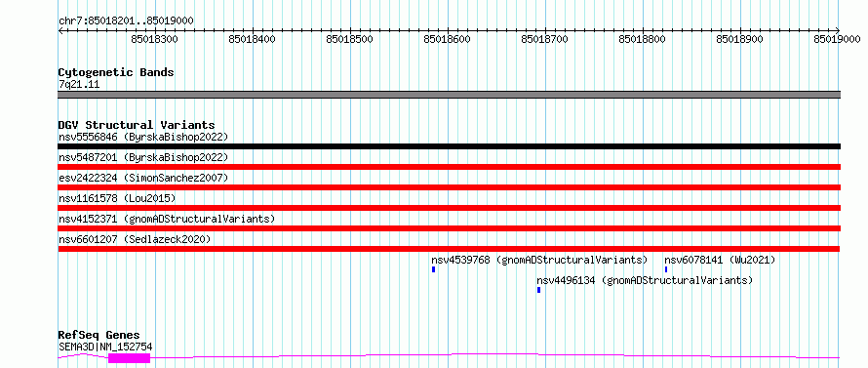Select red bar under nsv4152371
The width and height of the screenshot is (868, 368).
[449, 228]
